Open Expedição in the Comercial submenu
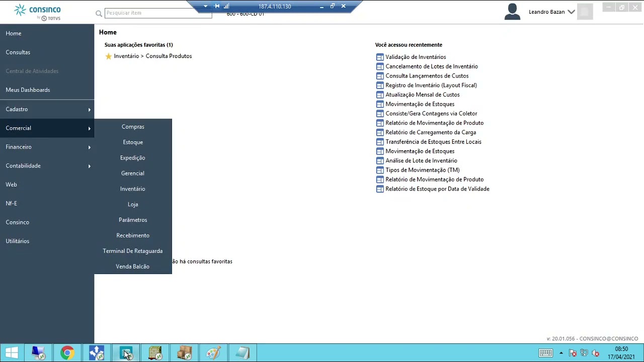The image size is (644, 362). [133, 158]
